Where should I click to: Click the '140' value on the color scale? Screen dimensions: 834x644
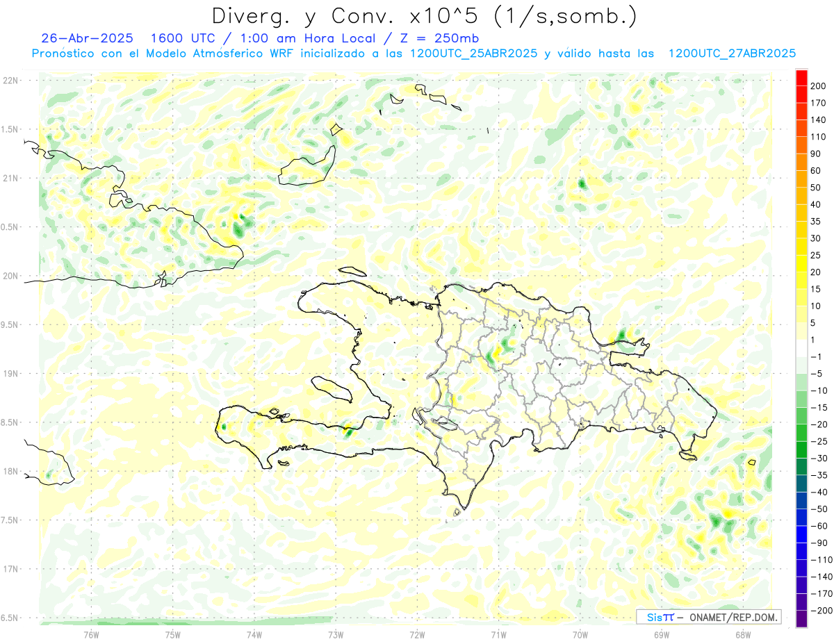pos(819,120)
